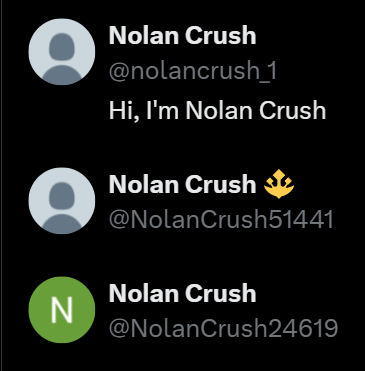Click the default avatar of @NolanCrush51441
365x371 pixels.
(x=62, y=201)
